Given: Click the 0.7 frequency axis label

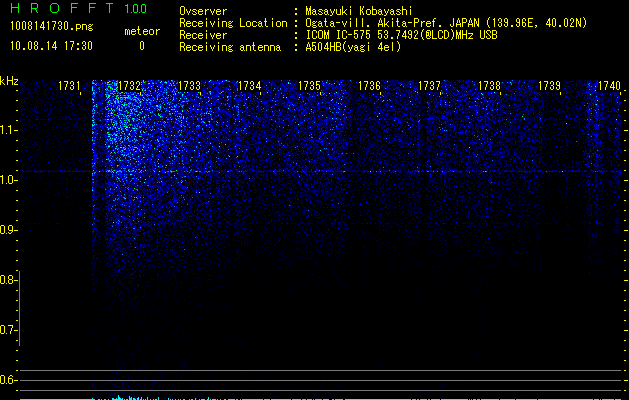Looking at the screenshot, I should tap(7, 330).
